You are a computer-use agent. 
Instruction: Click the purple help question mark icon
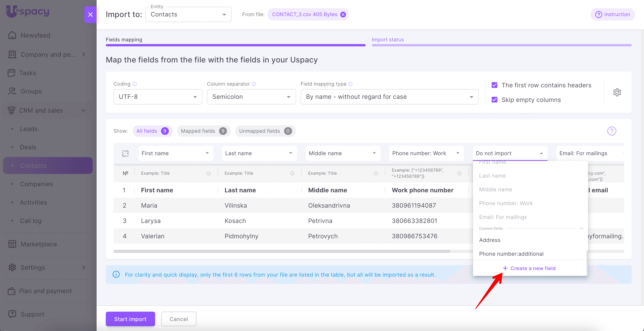(611, 131)
